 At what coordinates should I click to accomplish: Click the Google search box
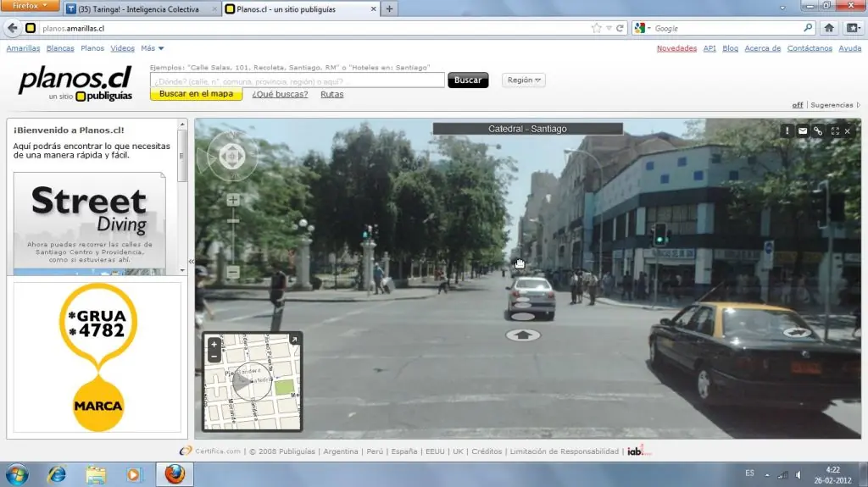click(726, 28)
